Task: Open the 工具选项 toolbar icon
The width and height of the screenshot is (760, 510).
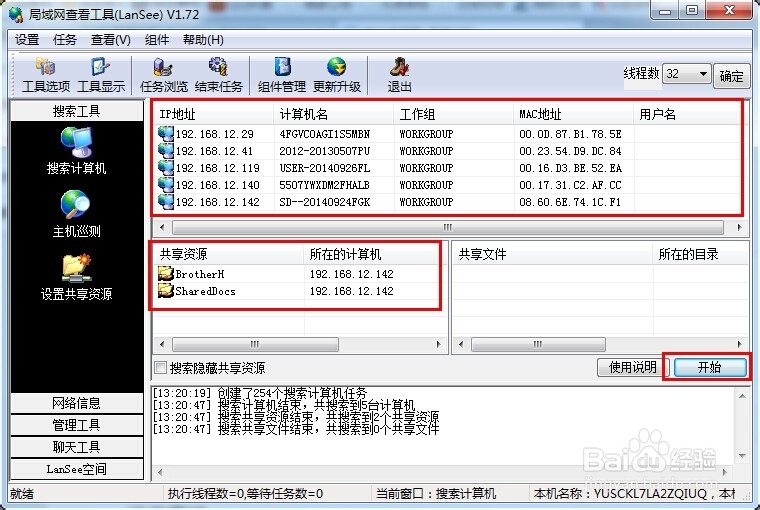Action: 46,75
